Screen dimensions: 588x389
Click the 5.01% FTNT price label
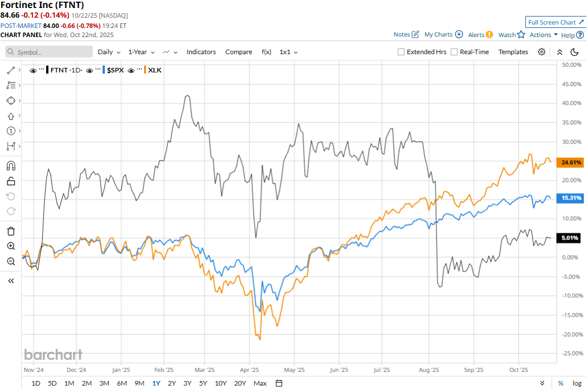(x=570, y=238)
